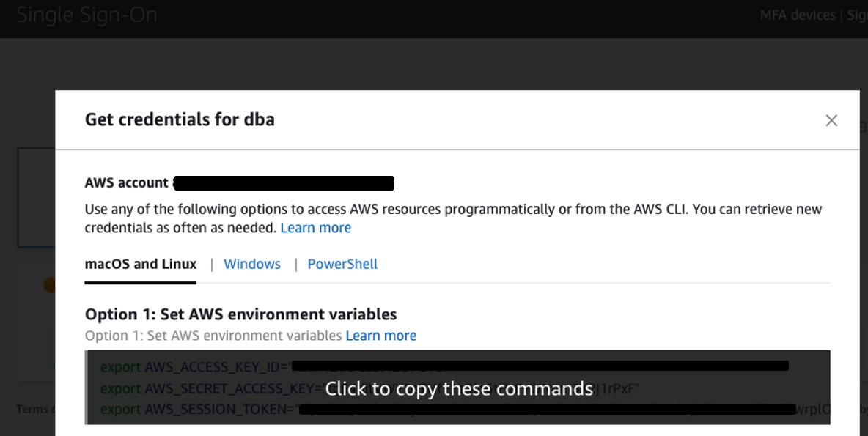868x436 pixels.
Task: Click the orange icon behind the dialog
Action: (x=48, y=284)
